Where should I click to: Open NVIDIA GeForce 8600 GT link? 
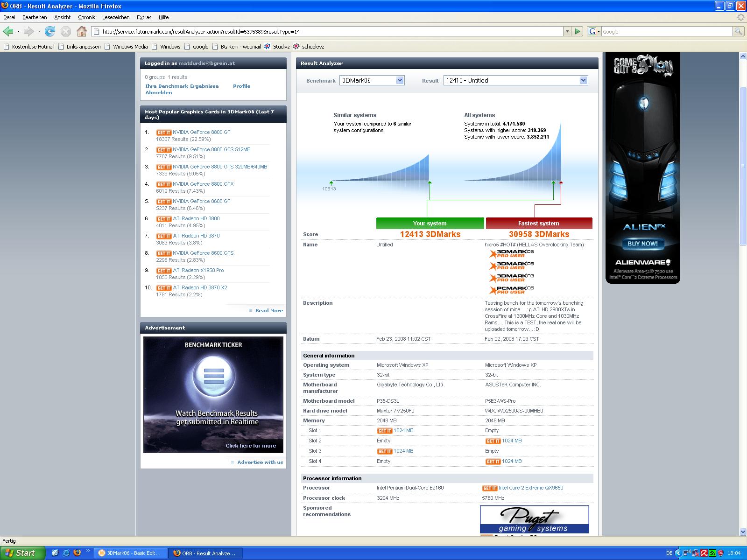pos(201,201)
